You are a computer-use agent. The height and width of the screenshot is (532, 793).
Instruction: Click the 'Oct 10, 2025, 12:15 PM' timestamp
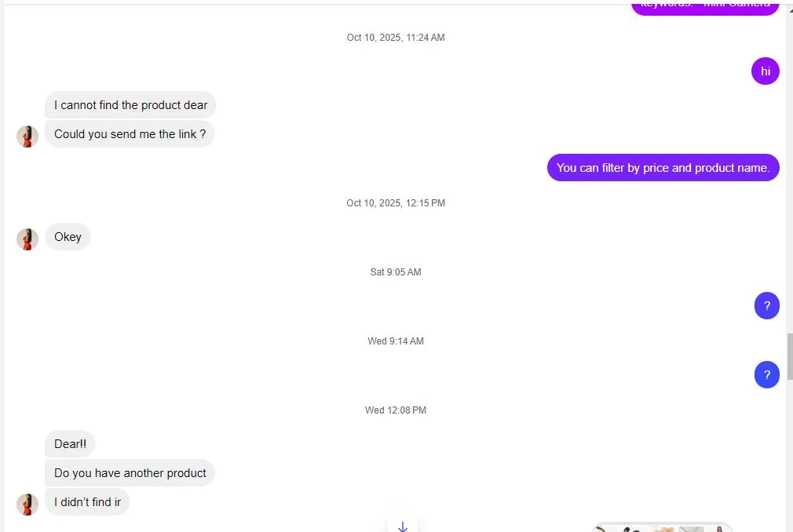(396, 203)
